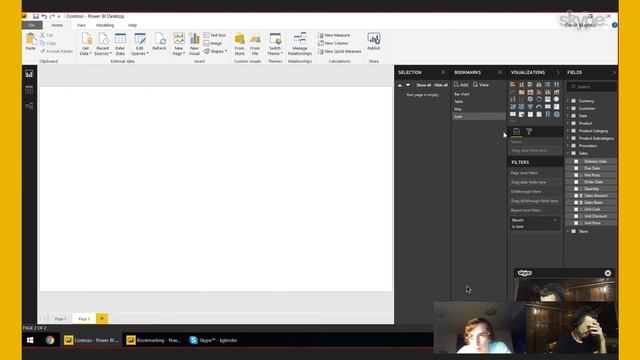Click the Redo icon in title bar
Image resolution: width=640 pixels, height=360 pixels.
click(x=52, y=16)
